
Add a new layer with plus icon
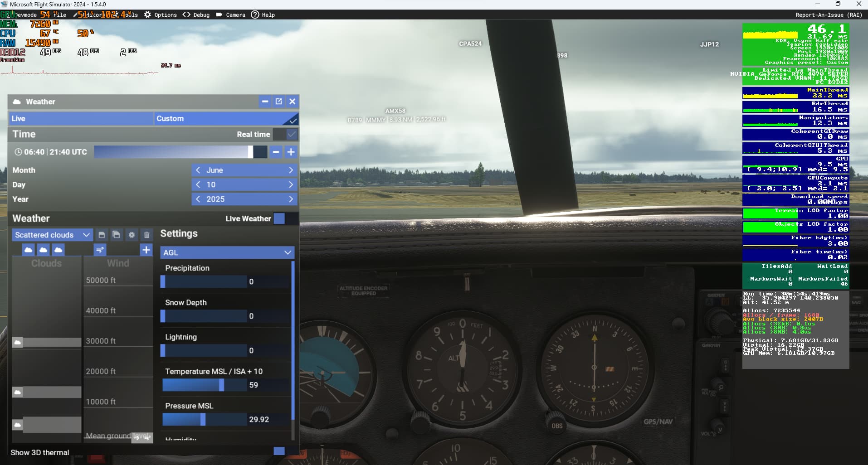(x=146, y=250)
